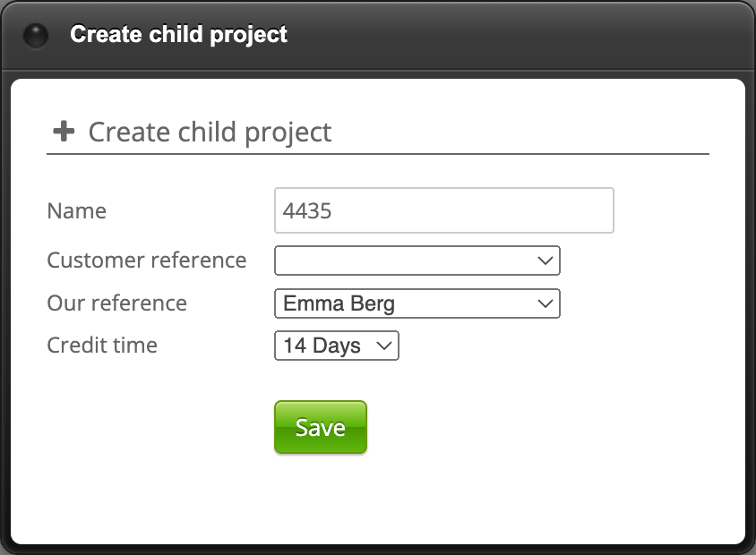Click the chevron arrow of Customer reference
756x555 pixels.
coord(546,260)
